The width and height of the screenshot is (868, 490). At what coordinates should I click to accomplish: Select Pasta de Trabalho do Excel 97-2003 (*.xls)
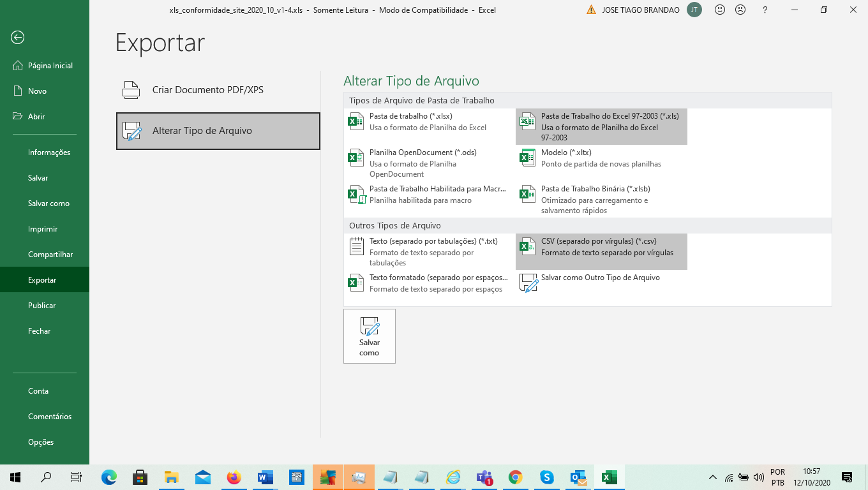pos(601,126)
